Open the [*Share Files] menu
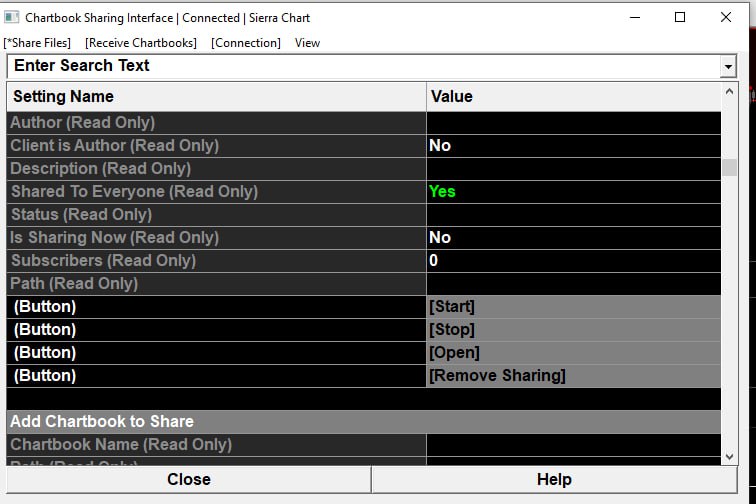The image size is (756, 504). point(37,43)
